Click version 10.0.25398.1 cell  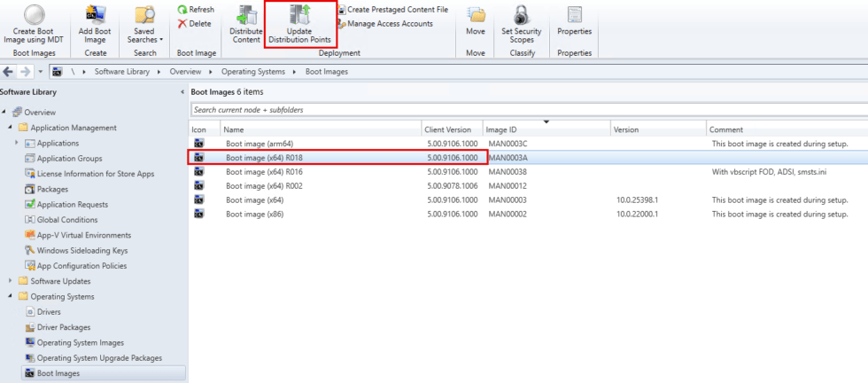(x=637, y=199)
